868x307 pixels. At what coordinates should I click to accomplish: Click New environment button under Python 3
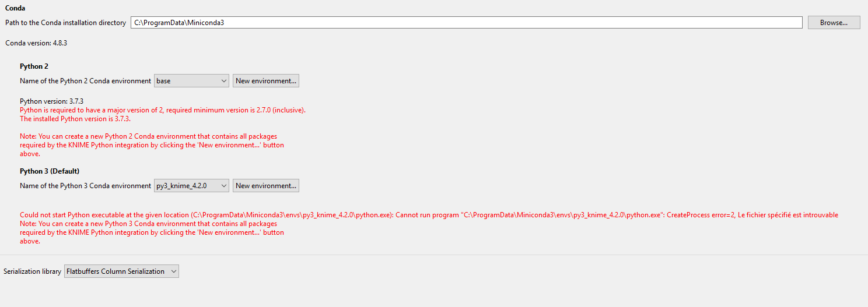266,186
